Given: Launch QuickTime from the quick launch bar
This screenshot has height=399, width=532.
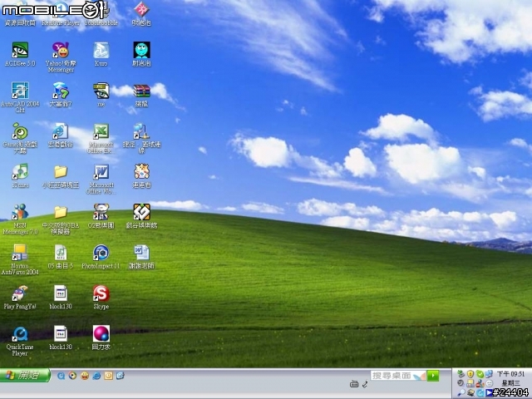Looking at the screenshot, I should [61, 376].
